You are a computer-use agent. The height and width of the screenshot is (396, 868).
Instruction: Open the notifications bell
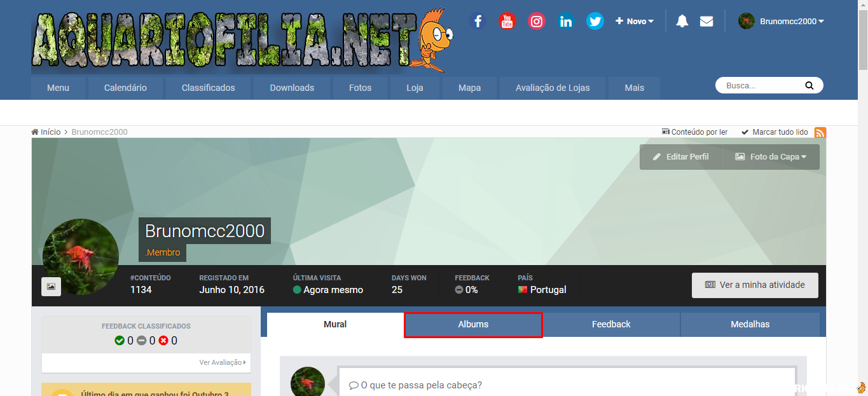682,21
